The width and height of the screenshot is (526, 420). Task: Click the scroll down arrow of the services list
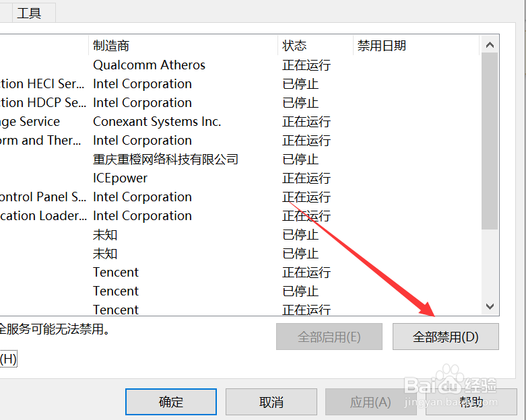(x=490, y=306)
